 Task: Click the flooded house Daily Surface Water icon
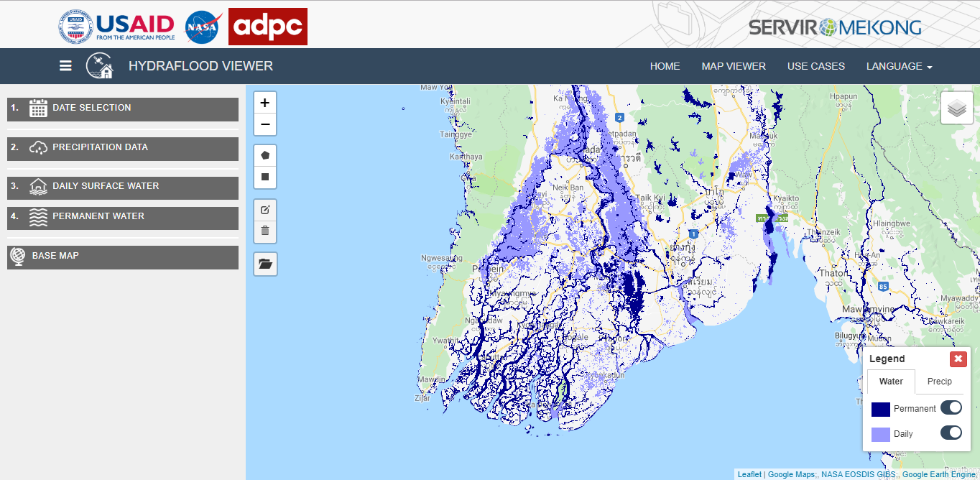pos(38,187)
